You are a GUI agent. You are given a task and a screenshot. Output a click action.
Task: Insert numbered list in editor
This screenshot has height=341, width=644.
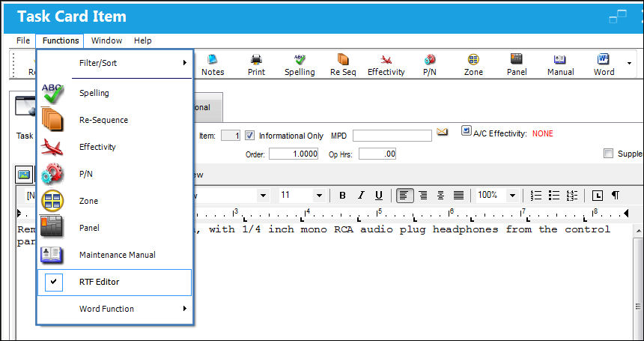pyautogui.click(x=536, y=196)
